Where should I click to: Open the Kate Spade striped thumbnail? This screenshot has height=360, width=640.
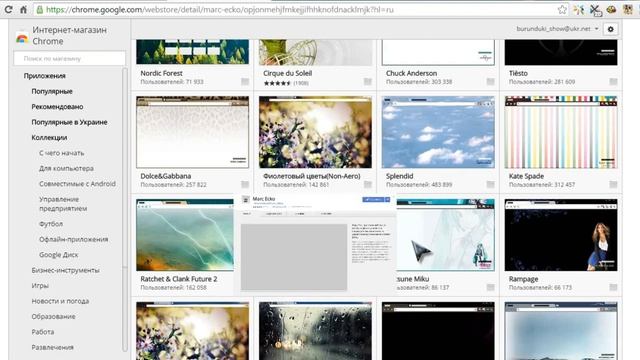[561, 132]
